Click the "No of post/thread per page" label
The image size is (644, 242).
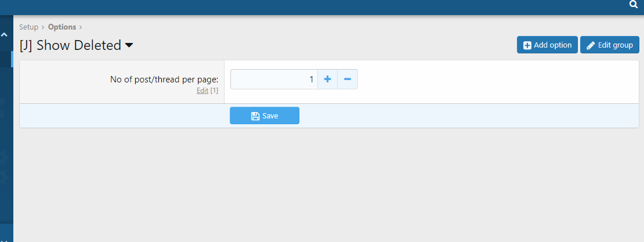click(164, 80)
